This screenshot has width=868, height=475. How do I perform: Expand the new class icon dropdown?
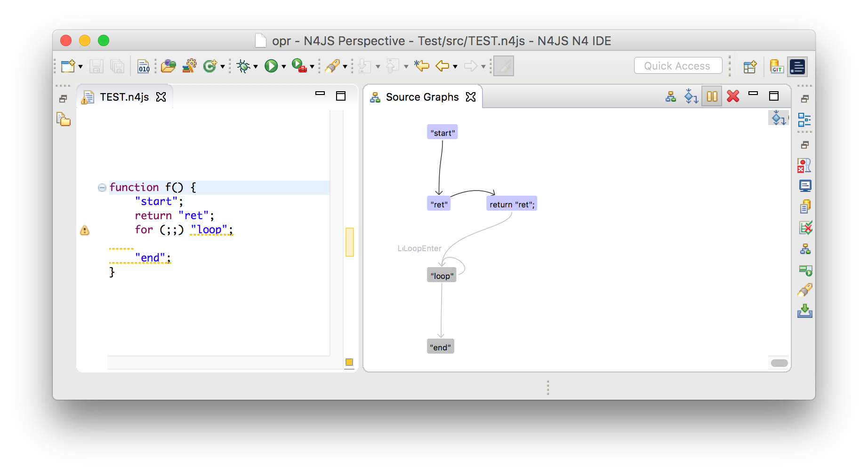coord(223,67)
